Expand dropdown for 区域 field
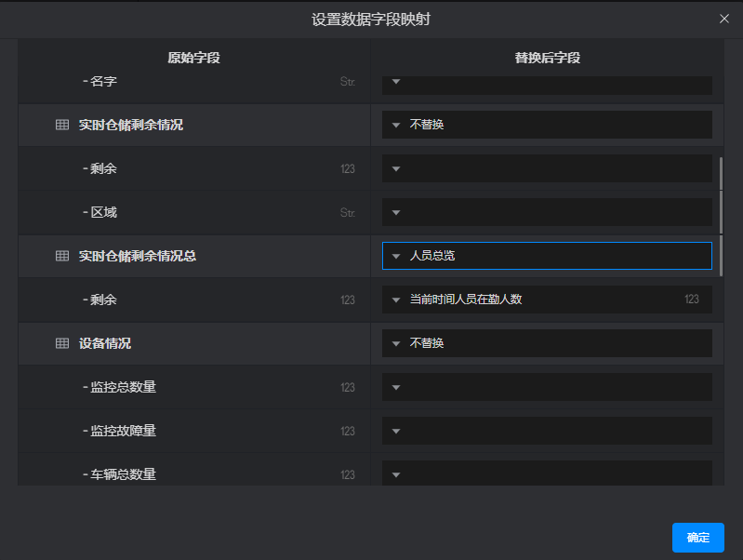The width and height of the screenshot is (743, 560). point(547,212)
